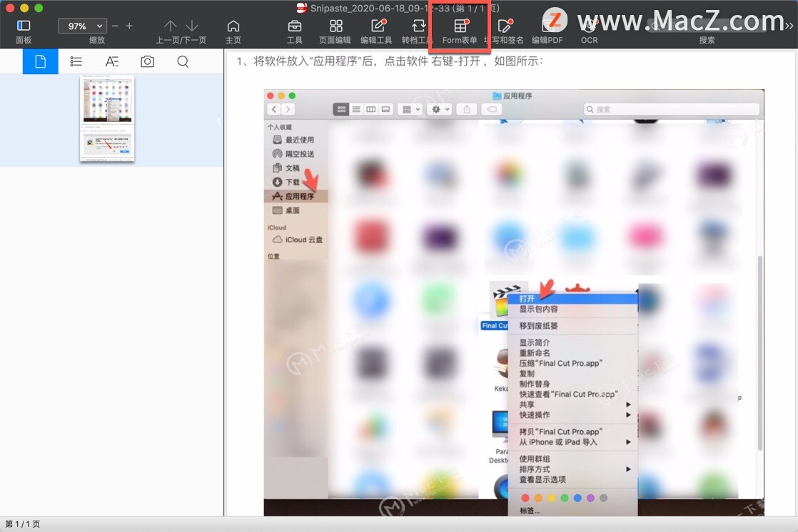Choose 查看显示选项 in the pictured context menu
798x532 pixels.
[x=573, y=480]
